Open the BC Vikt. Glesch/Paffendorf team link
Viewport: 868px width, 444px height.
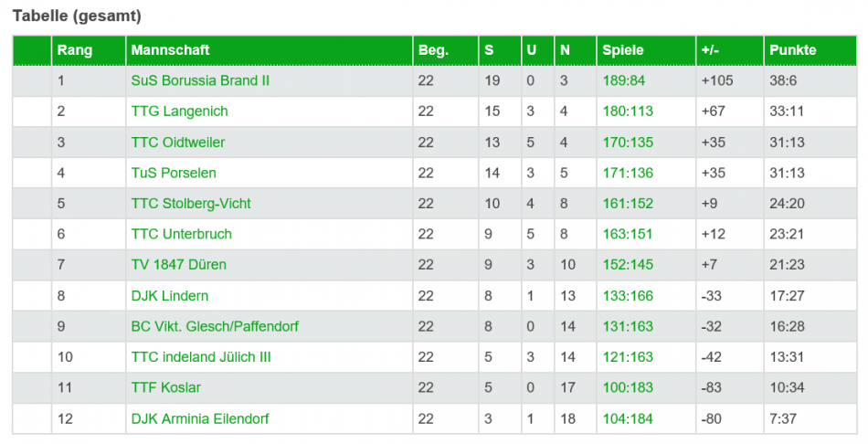[x=214, y=327]
